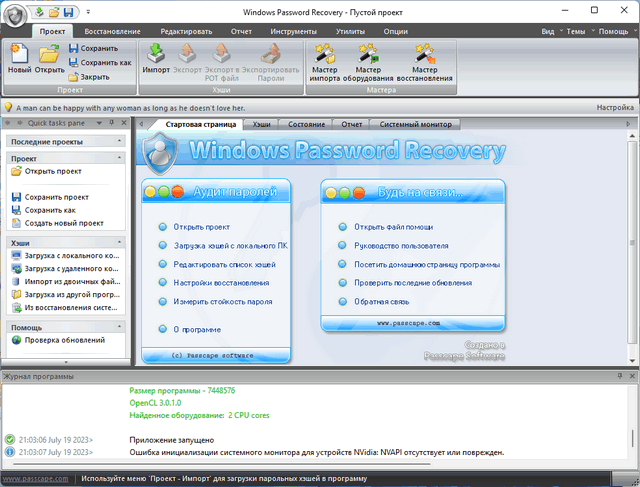
Task: Launch Мастер оборудования wizard
Action: (x=368, y=61)
